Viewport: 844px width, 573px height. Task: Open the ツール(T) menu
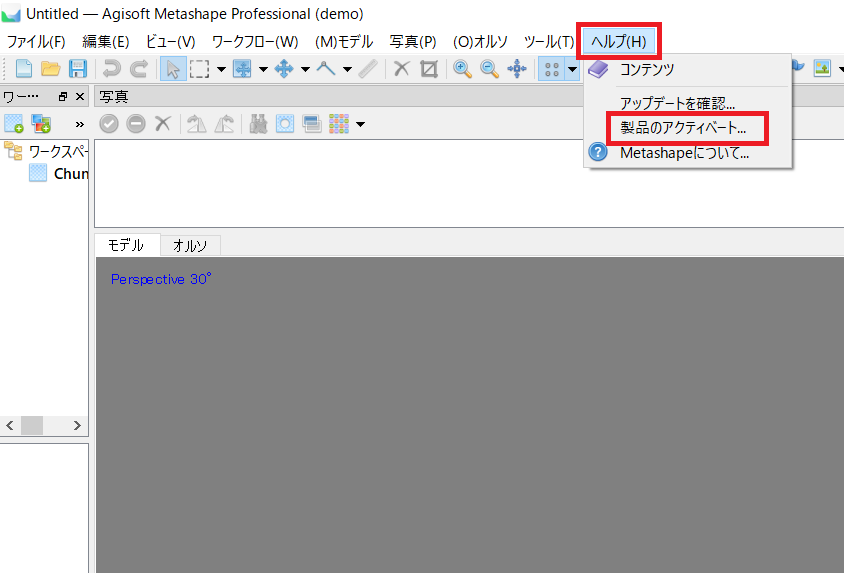click(549, 41)
